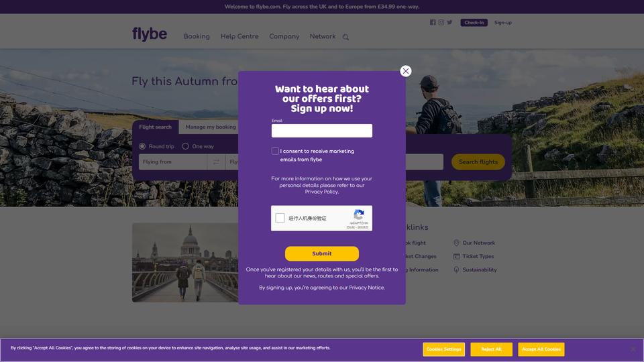Open flybe Twitter icon
644x362 pixels.
pyautogui.click(x=449, y=23)
